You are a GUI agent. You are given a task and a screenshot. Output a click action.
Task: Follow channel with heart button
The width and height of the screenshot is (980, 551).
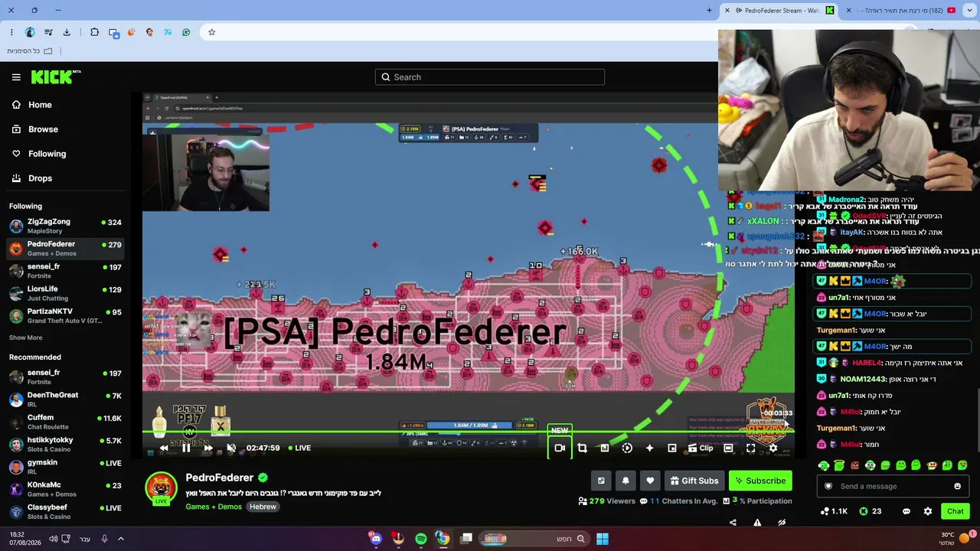(650, 481)
